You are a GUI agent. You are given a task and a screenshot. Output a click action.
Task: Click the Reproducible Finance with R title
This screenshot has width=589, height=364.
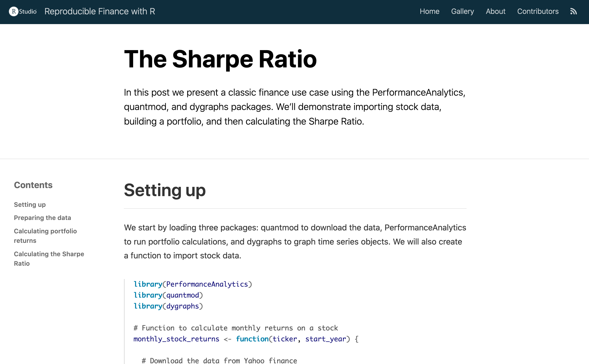[100, 11]
